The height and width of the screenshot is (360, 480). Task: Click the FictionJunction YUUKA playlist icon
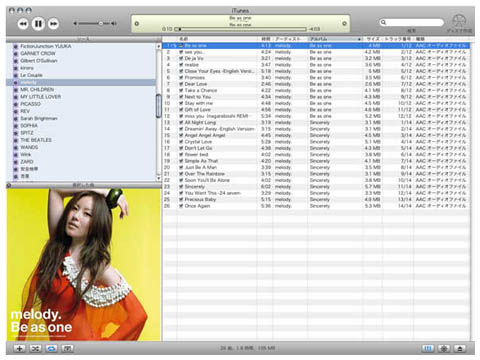point(15,46)
